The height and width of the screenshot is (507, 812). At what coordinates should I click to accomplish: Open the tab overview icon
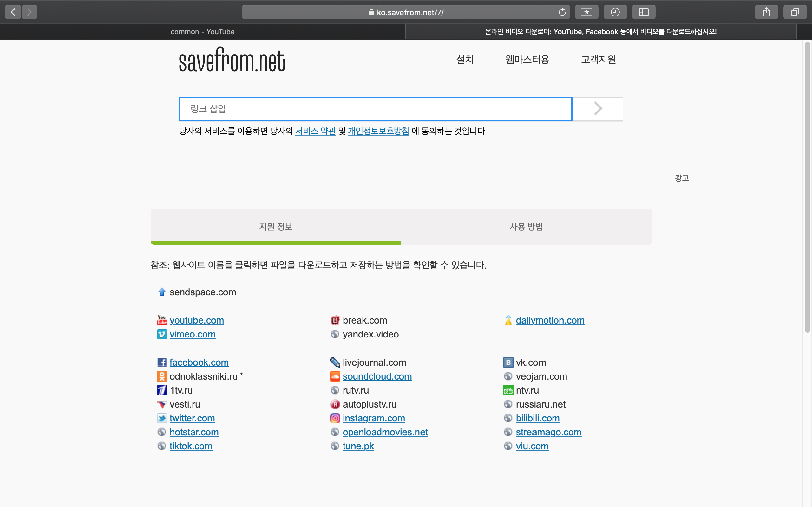pos(795,12)
